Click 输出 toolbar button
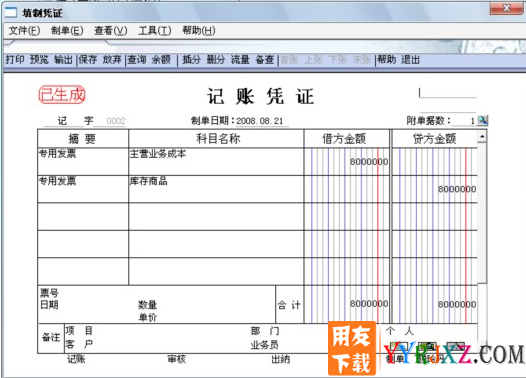Viewport: 526px width, 378px height. click(63, 60)
